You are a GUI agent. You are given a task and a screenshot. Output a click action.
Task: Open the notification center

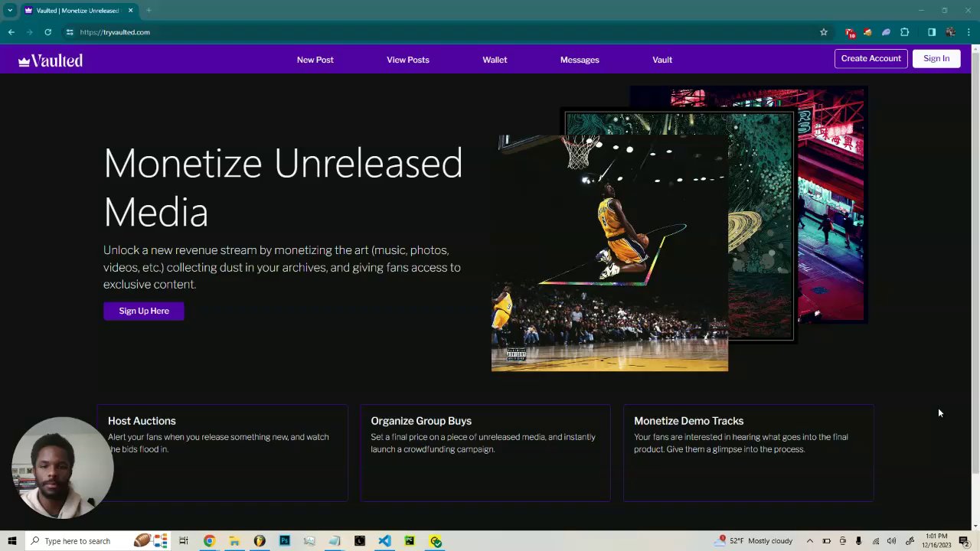[x=964, y=541]
